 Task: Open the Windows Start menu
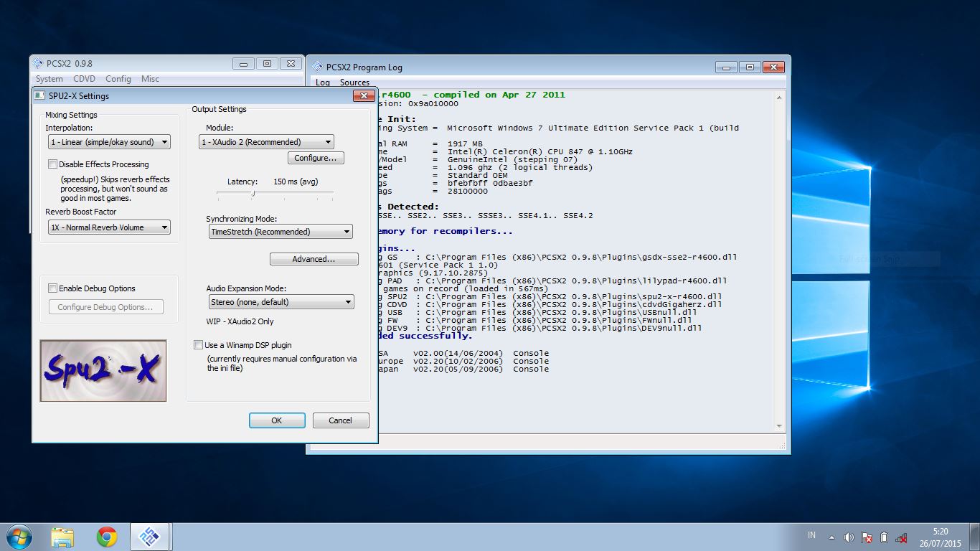19,537
